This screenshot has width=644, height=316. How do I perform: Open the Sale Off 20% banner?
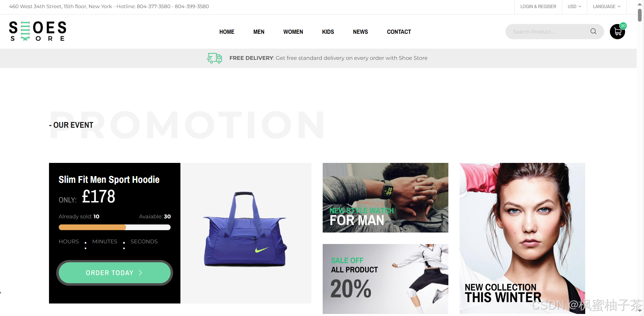point(385,279)
